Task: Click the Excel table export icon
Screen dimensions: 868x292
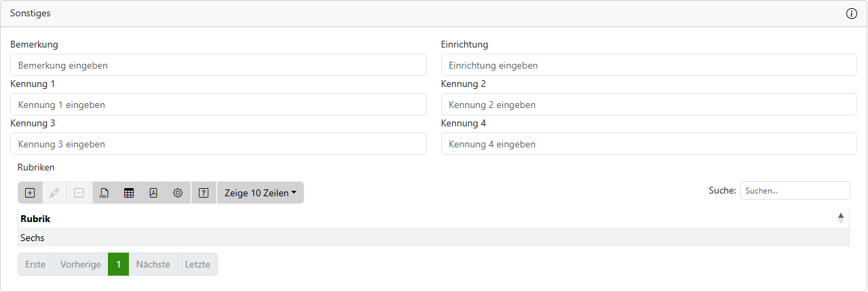Action: tap(129, 193)
